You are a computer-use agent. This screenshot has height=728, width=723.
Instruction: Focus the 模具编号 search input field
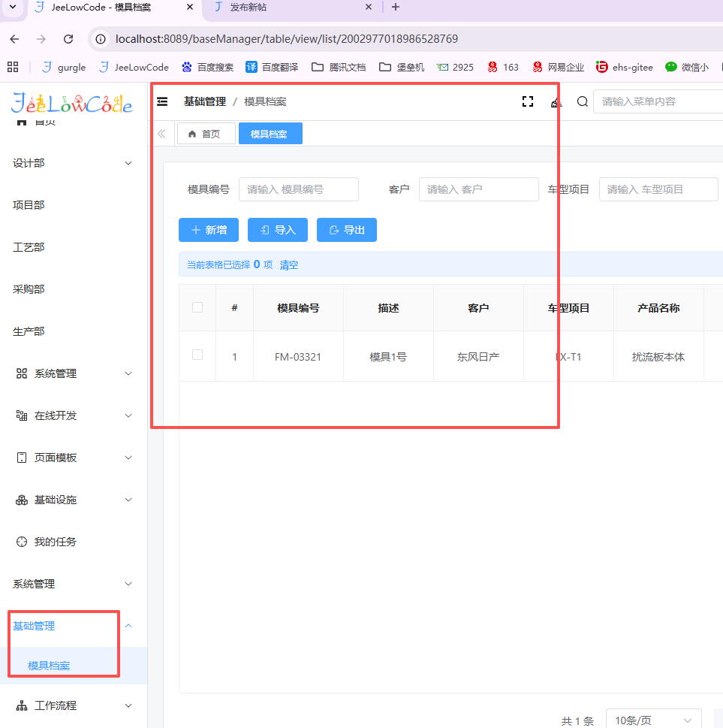(x=298, y=189)
